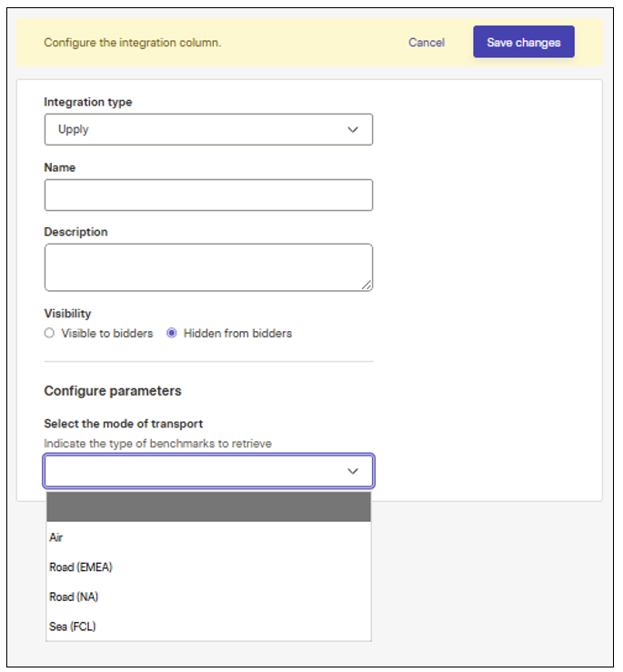Click the Select the mode of transport label
The height and width of the screenshot is (672, 623).
(124, 424)
